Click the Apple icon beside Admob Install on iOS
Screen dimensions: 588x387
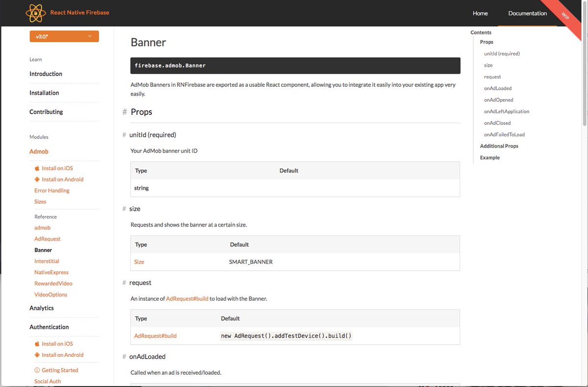pos(37,168)
